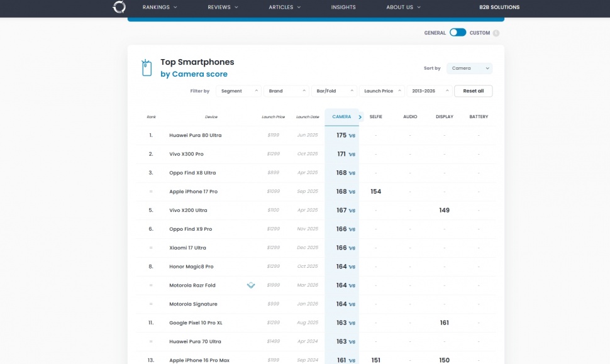The width and height of the screenshot is (610, 364).
Task: Open the Brand filter dropdown
Action: [x=286, y=91]
